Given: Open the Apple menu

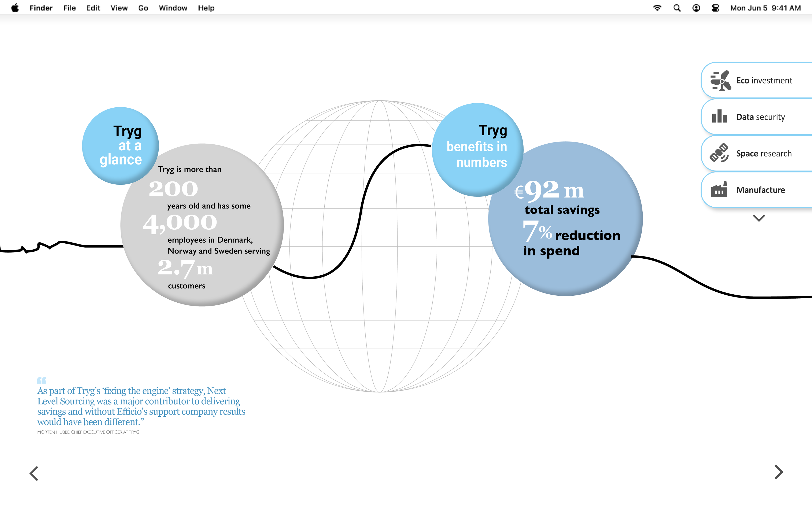Looking at the screenshot, I should [15, 8].
